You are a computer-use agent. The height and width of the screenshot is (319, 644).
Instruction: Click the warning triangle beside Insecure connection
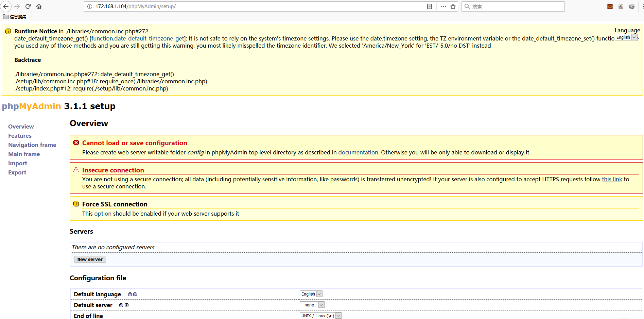click(76, 169)
